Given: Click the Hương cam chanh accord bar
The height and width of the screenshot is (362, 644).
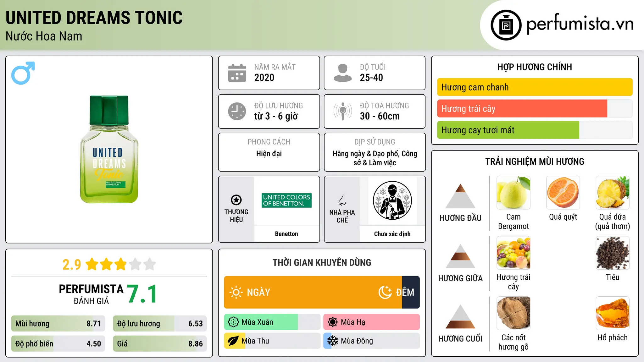Looking at the screenshot, I should click(535, 87).
